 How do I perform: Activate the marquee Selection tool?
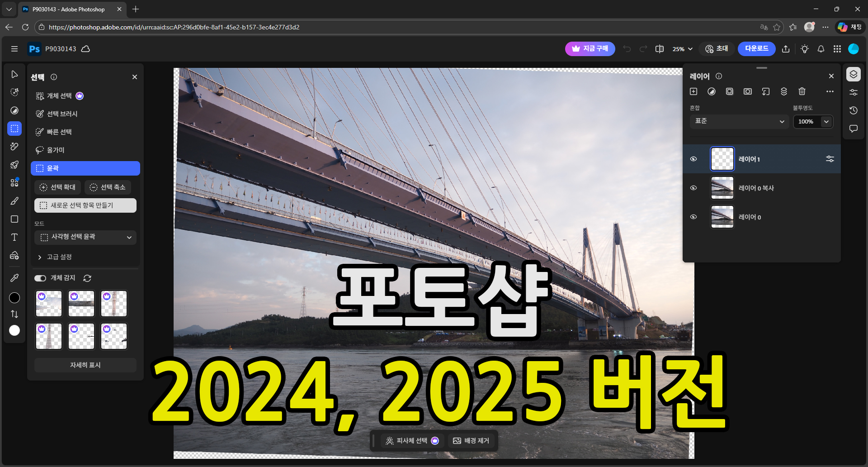click(14, 129)
